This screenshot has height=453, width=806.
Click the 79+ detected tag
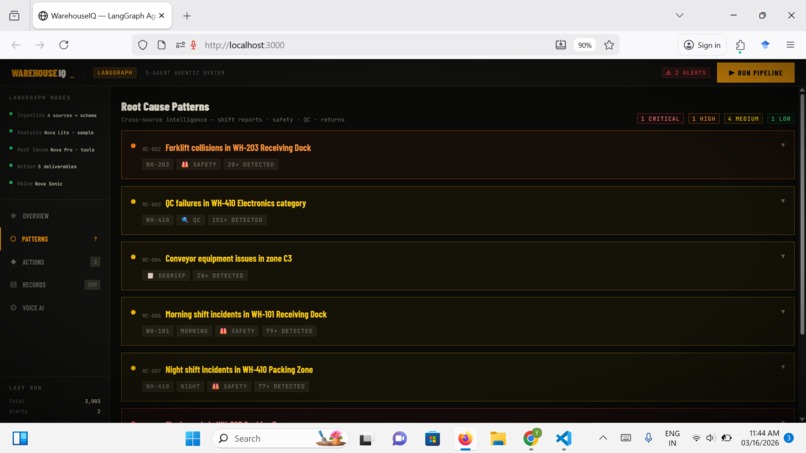point(289,331)
